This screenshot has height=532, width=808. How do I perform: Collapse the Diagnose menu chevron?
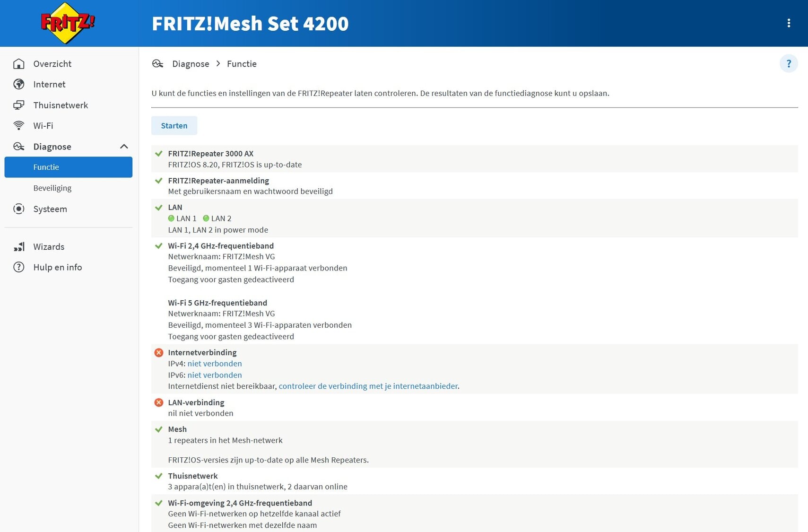[x=124, y=147]
